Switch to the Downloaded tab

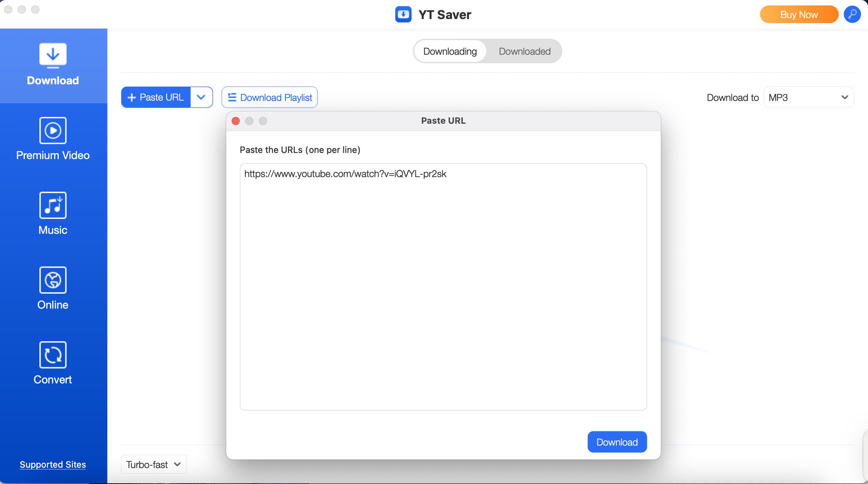(524, 51)
